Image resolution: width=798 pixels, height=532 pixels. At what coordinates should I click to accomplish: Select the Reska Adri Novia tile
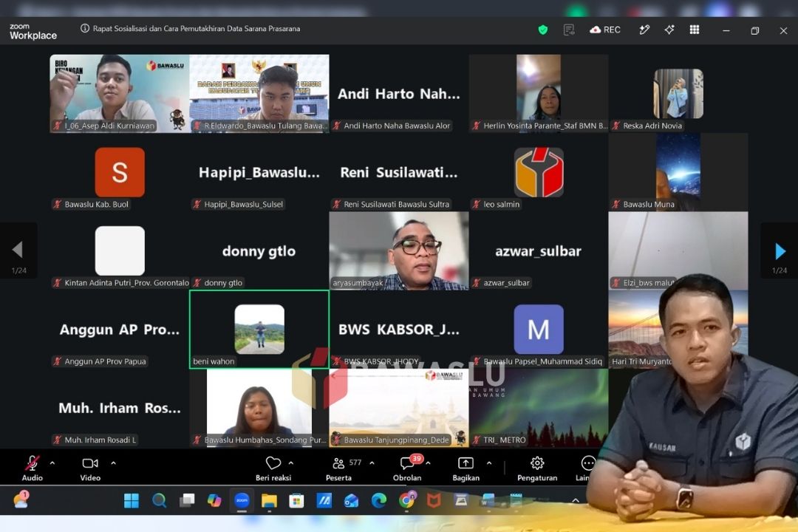click(x=678, y=94)
